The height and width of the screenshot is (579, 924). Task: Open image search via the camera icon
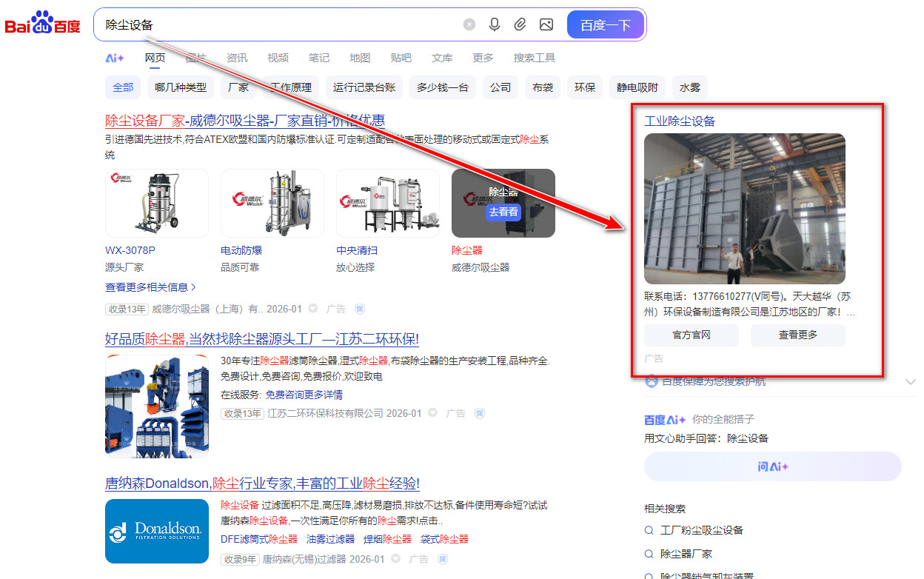click(546, 24)
